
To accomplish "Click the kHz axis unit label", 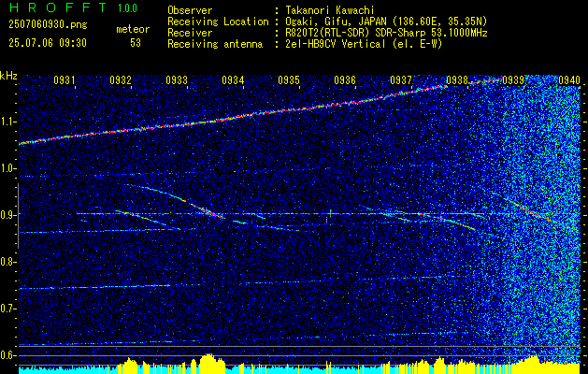I will point(8,76).
